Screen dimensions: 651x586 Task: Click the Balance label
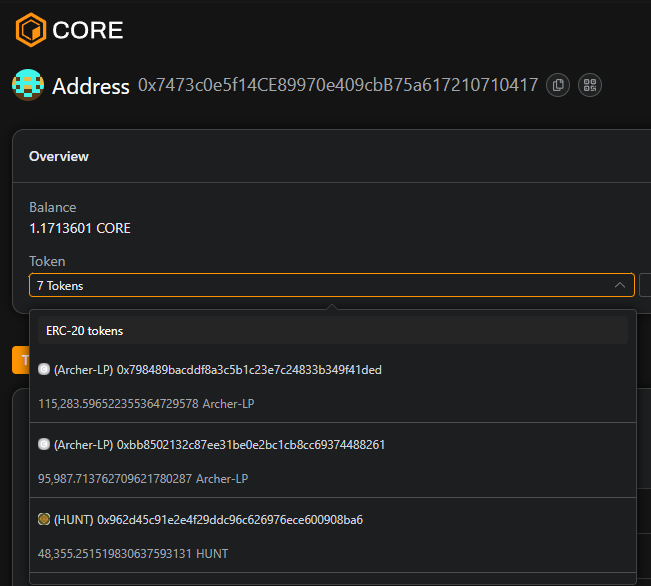(53, 207)
